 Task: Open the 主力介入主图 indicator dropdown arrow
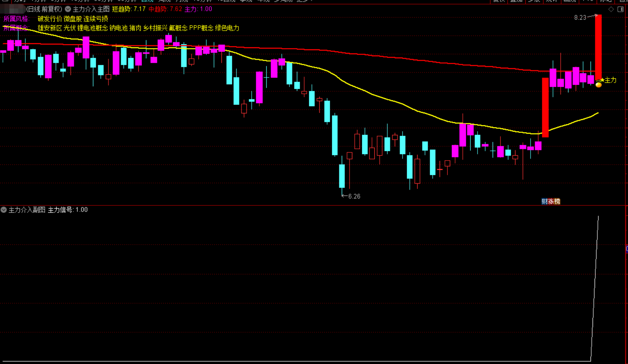tap(68, 9)
